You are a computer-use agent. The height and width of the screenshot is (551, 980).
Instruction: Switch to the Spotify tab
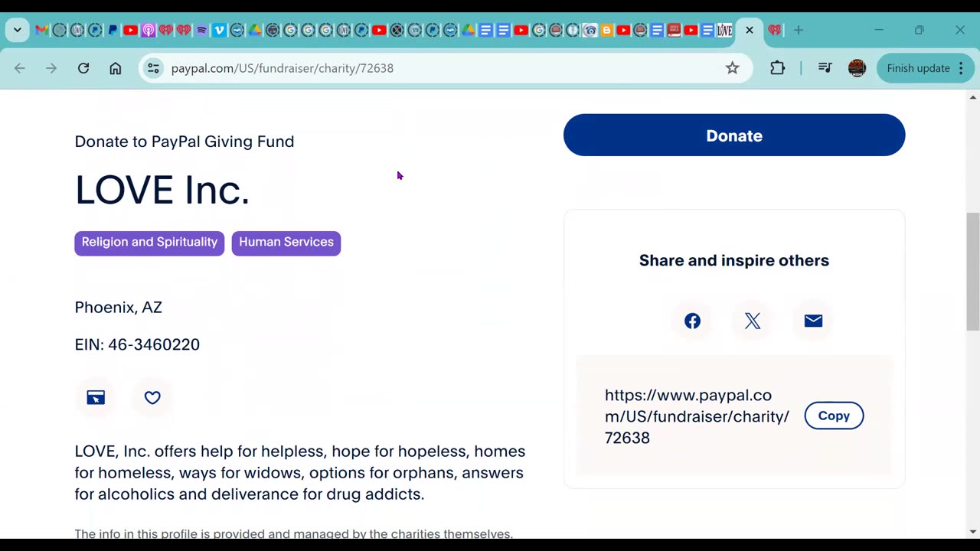pos(201,31)
